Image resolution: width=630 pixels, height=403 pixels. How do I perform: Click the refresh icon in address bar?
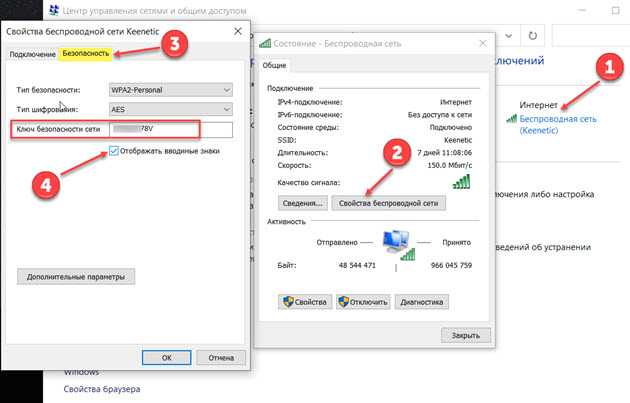tap(532, 36)
